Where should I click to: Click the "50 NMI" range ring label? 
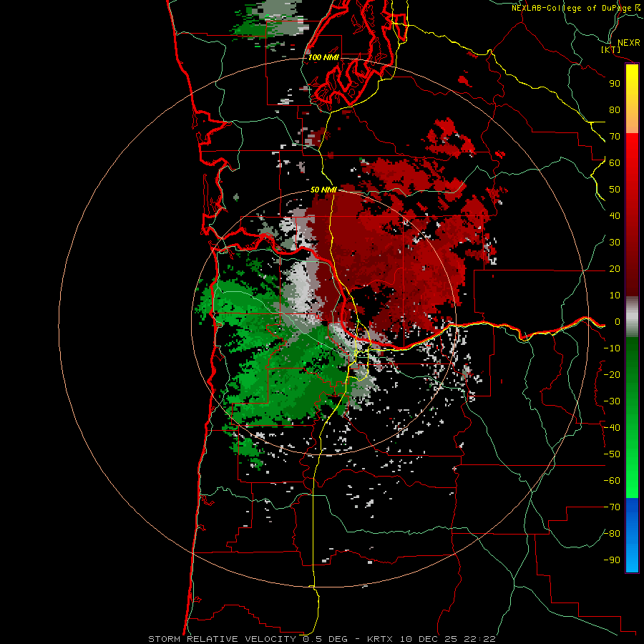coord(323,190)
